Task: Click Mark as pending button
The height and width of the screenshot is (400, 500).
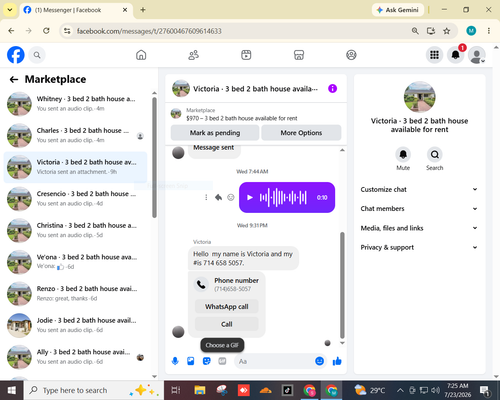Action: click(215, 133)
